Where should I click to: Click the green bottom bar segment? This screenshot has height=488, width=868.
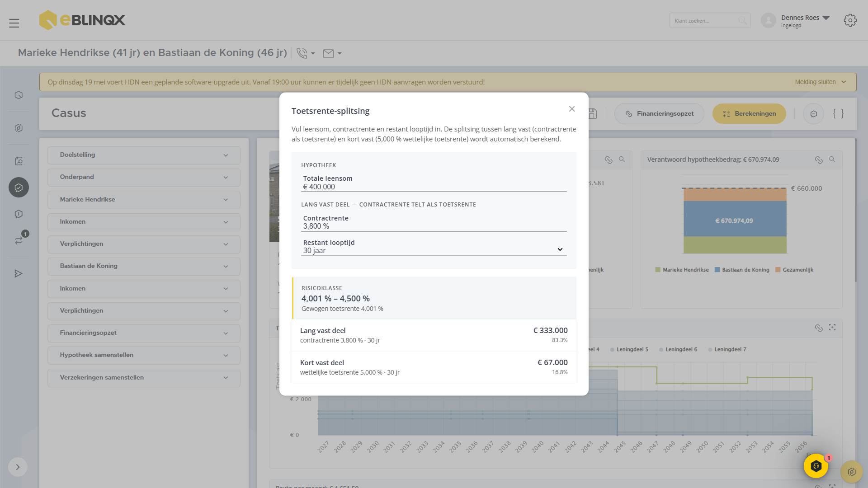[x=735, y=245]
